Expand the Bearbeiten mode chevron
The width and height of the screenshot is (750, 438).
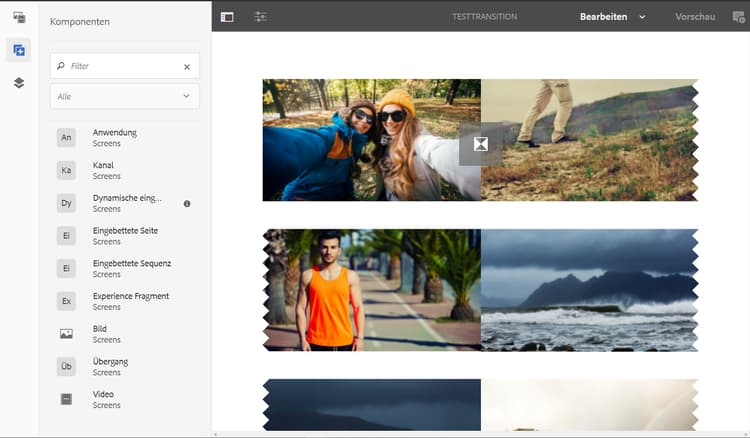tap(642, 17)
